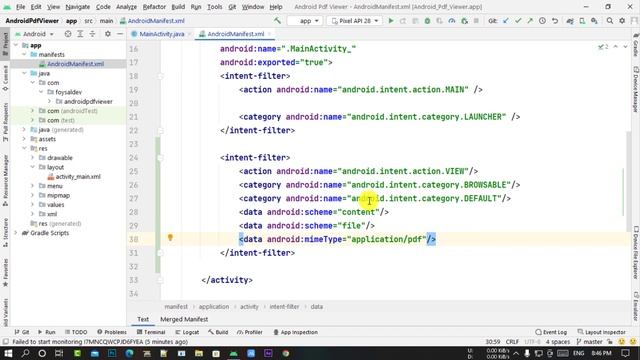Click the Stop app square icon
Screen dimensions: 640x360
coord(476,21)
